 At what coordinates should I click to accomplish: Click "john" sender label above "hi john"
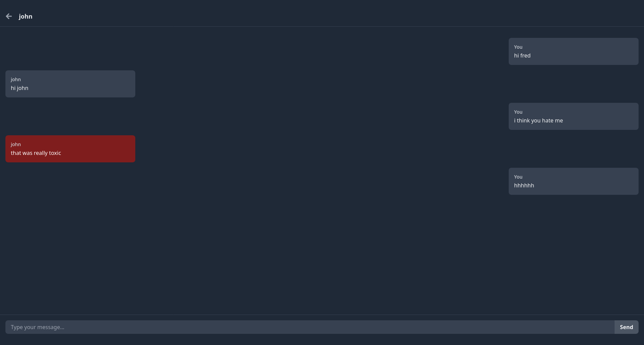(x=16, y=79)
